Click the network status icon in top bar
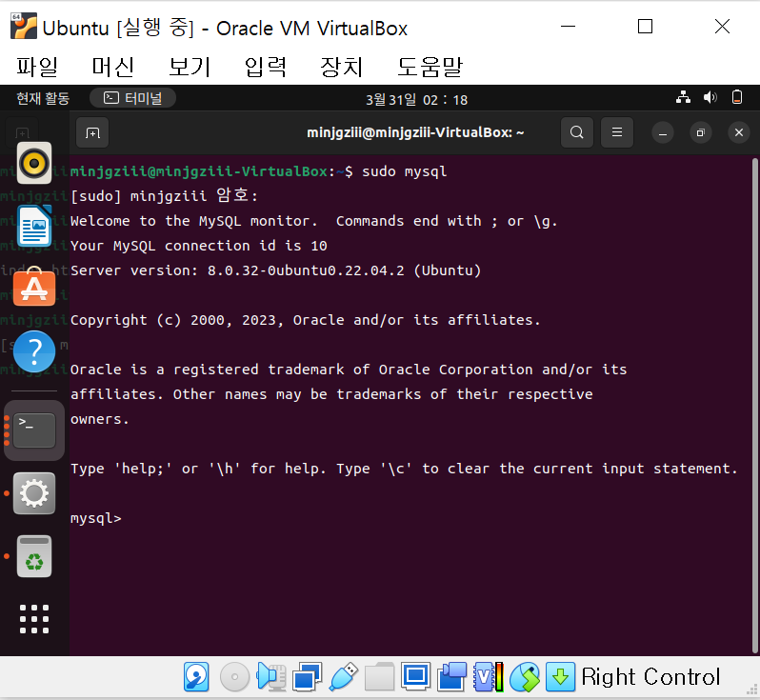 click(684, 97)
